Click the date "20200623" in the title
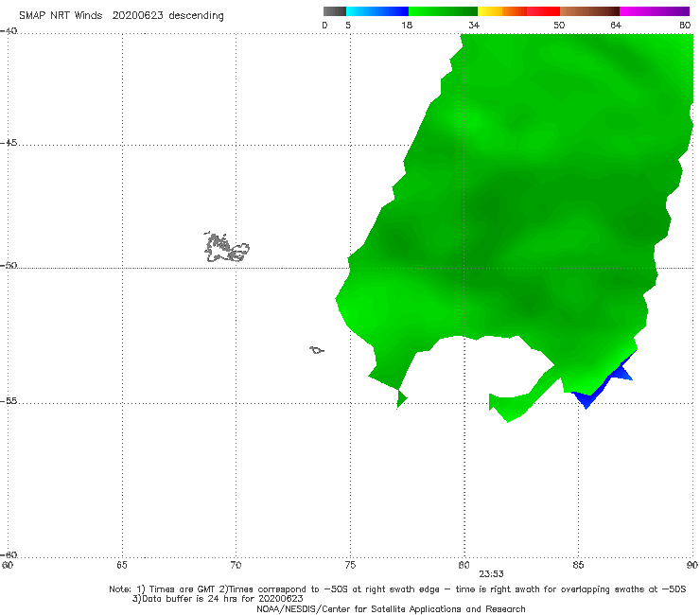 [137, 15]
